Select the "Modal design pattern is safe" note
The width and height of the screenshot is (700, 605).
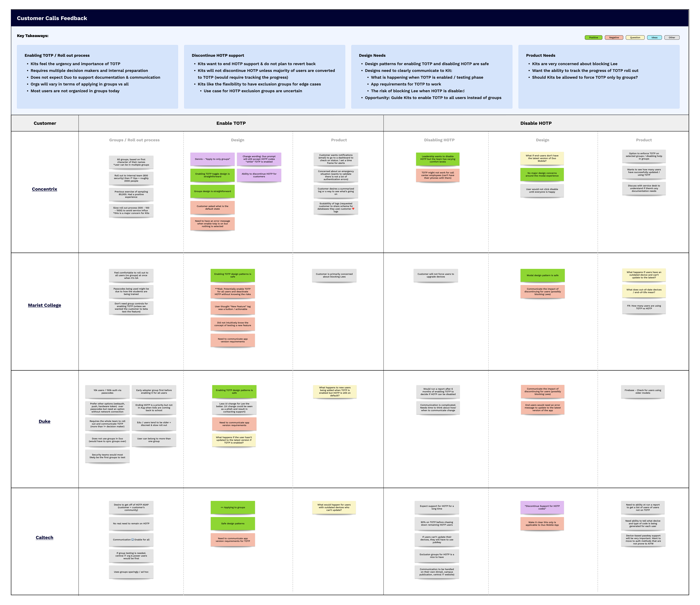tap(543, 275)
